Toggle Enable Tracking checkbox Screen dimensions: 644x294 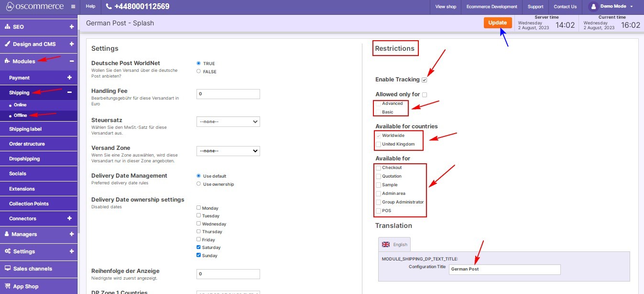(x=424, y=80)
